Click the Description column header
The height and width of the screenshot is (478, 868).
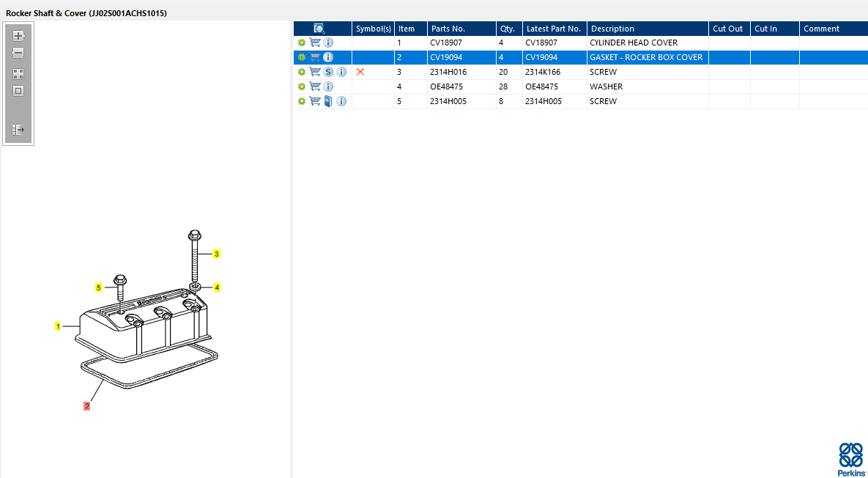click(x=648, y=29)
